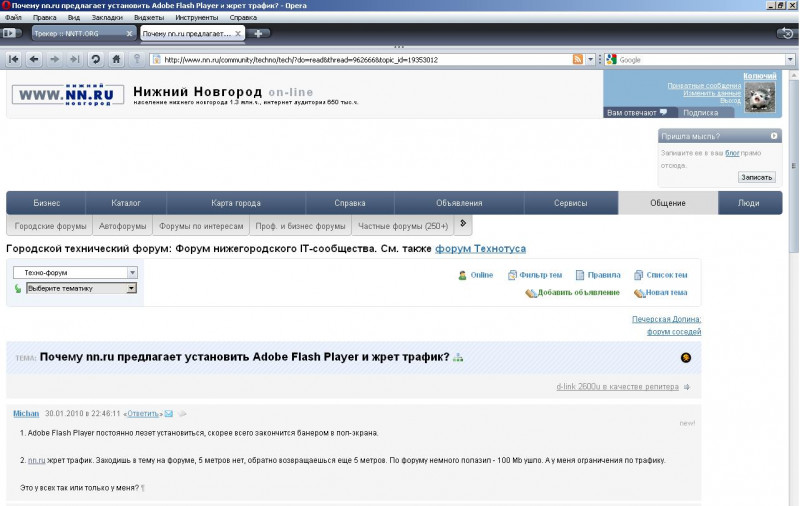Close the Трекер NNTT.ORG tab

(x=129, y=34)
